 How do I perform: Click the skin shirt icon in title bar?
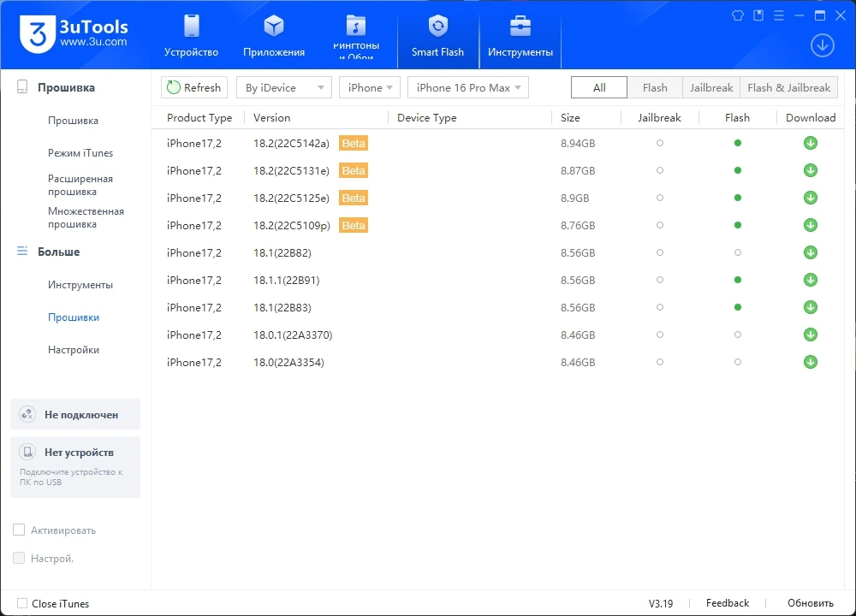tap(738, 15)
